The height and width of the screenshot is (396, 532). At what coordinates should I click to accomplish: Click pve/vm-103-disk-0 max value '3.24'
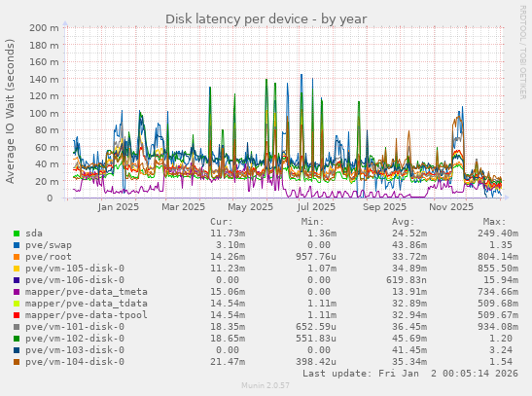[501, 350]
